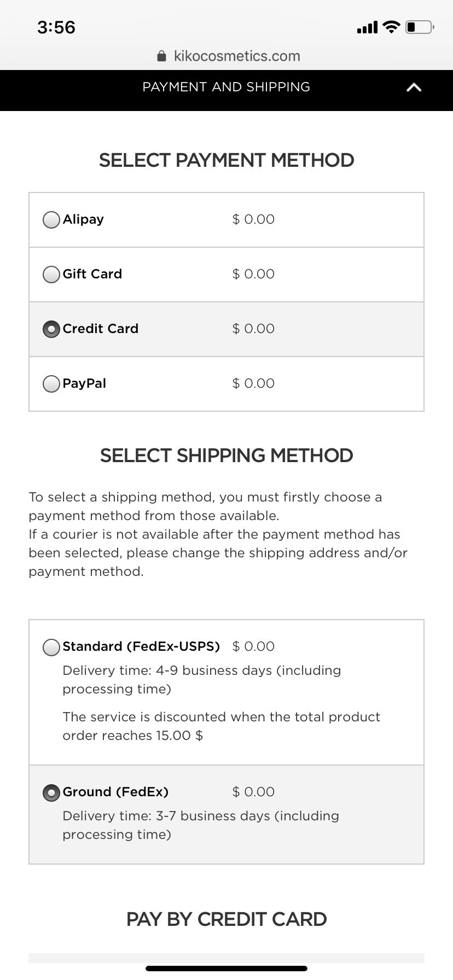Select the Gift Card radio button
The image size is (453, 980).
tap(51, 275)
